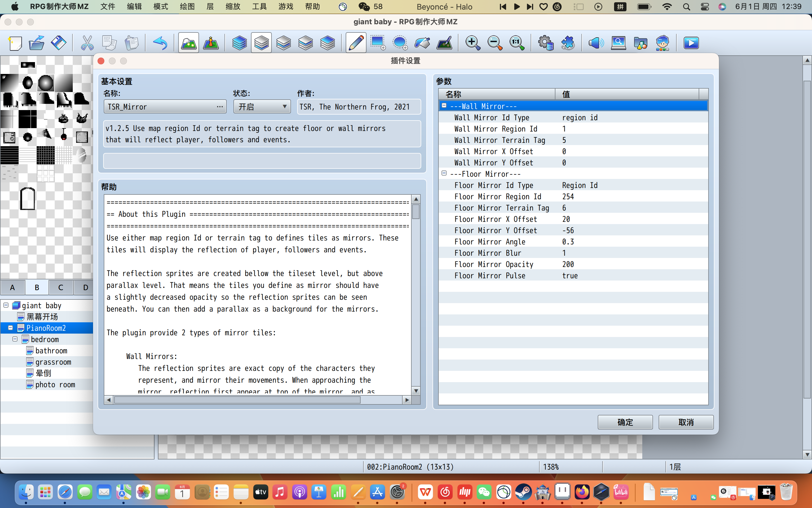This screenshot has width=812, height=508.
Task: Click the 确定 button
Action: 625,422
